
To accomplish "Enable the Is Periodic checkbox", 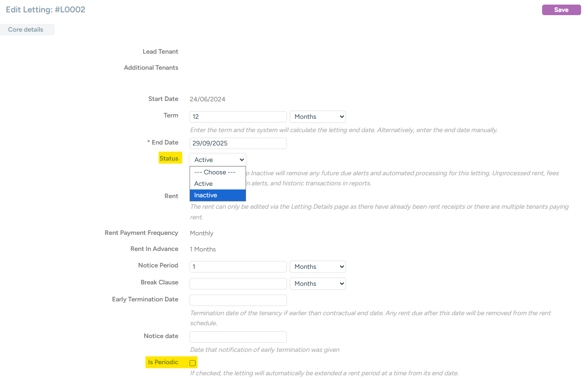I will point(193,363).
